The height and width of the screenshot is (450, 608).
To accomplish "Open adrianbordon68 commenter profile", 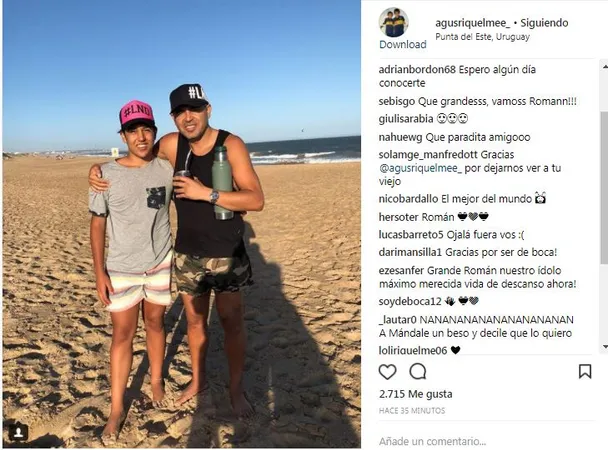I will [x=417, y=70].
